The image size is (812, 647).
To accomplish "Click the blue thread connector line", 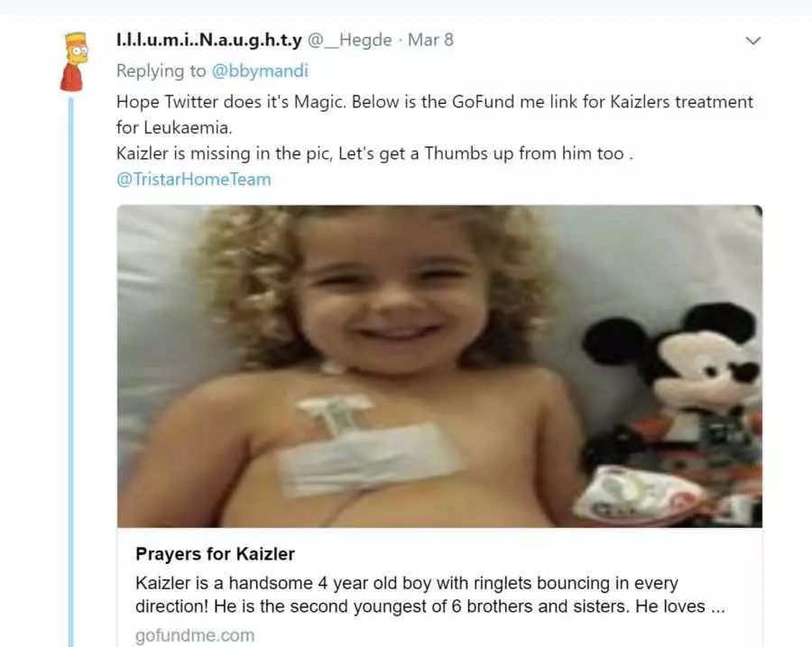I will (x=71, y=372).
